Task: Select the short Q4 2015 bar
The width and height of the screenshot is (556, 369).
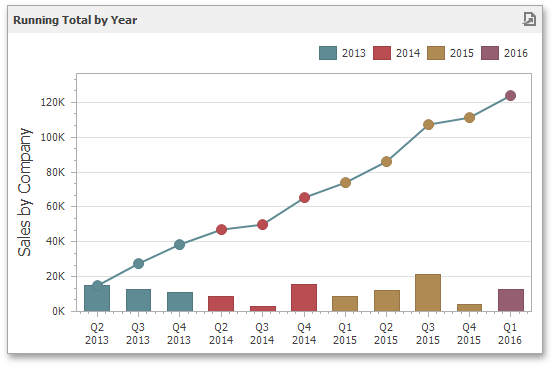Action: pos(469,308)
